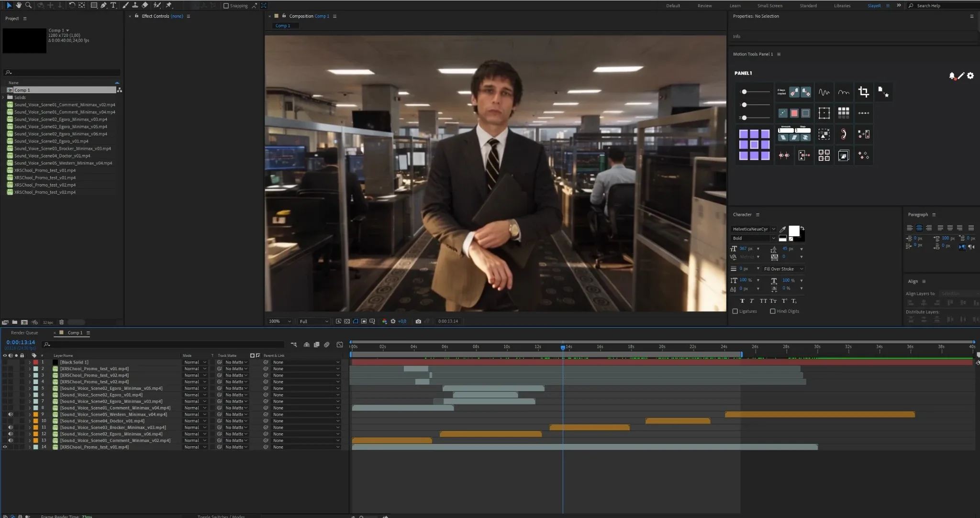Open the Fill Over Stroke dropdown
The image size is (980, 518).
coord(783,269)
